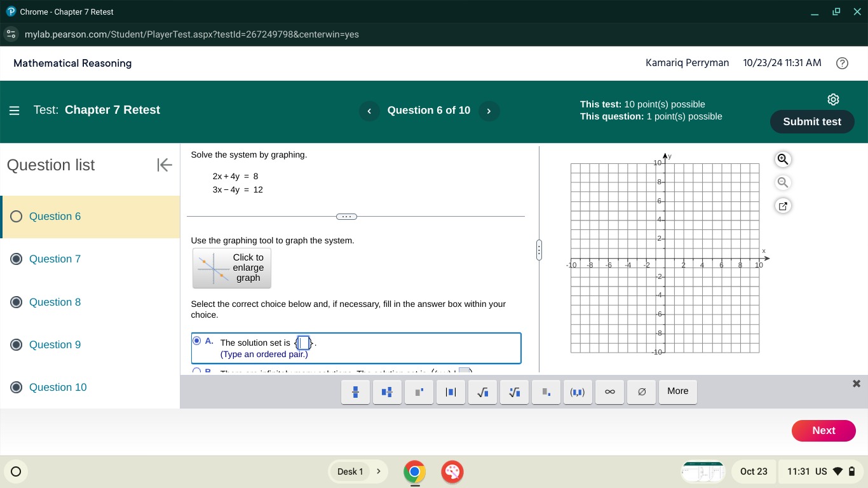The height and width of the screenshot is (488, 868).
Task: Click the Desk 1 switcher arrow
Action: [x=379, y=471]
